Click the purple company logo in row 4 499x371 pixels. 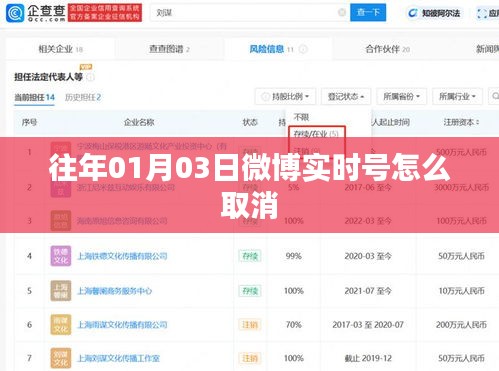[61, 256]
